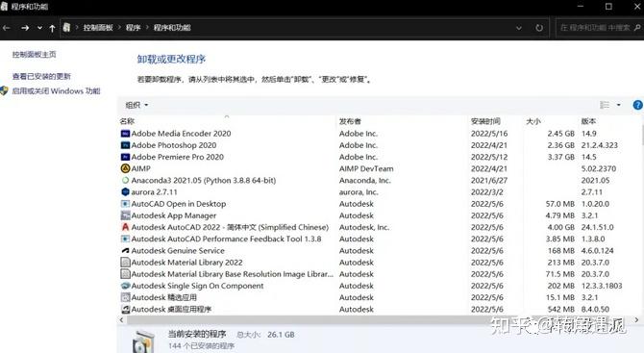Open the 查看已安装的更新 link

pos(41,76)
